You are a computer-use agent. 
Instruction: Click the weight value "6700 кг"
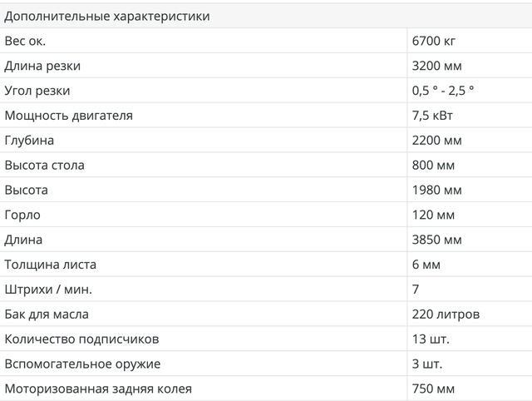pos(434,41)
